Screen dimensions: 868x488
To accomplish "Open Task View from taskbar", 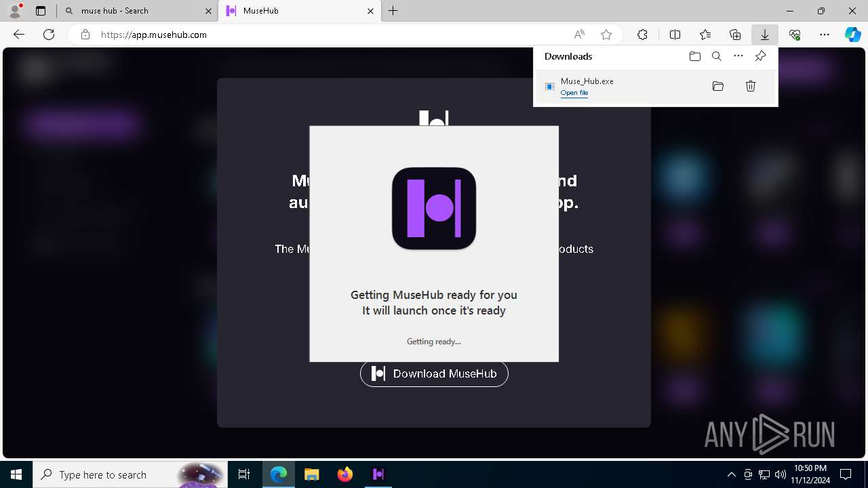I will click(244, 474).
